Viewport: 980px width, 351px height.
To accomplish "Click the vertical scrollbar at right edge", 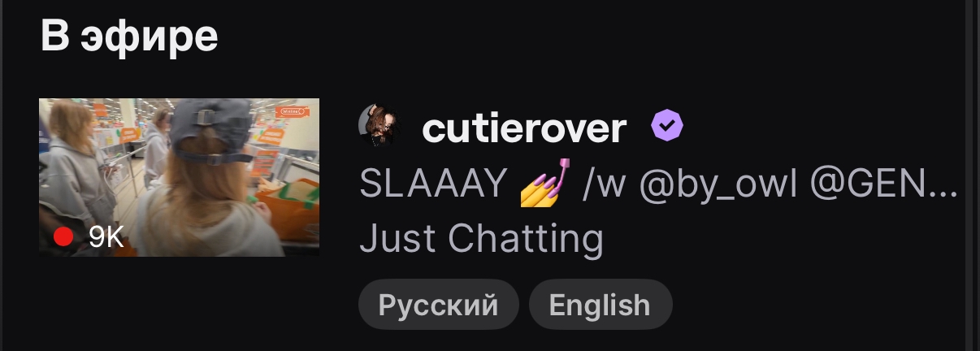I will click(x=969, y=175).
